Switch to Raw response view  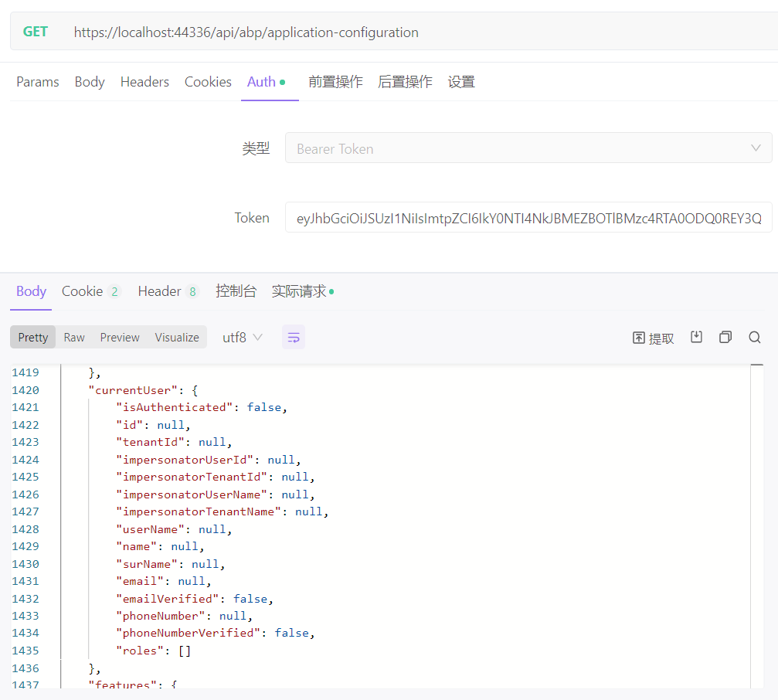(73, 337)
